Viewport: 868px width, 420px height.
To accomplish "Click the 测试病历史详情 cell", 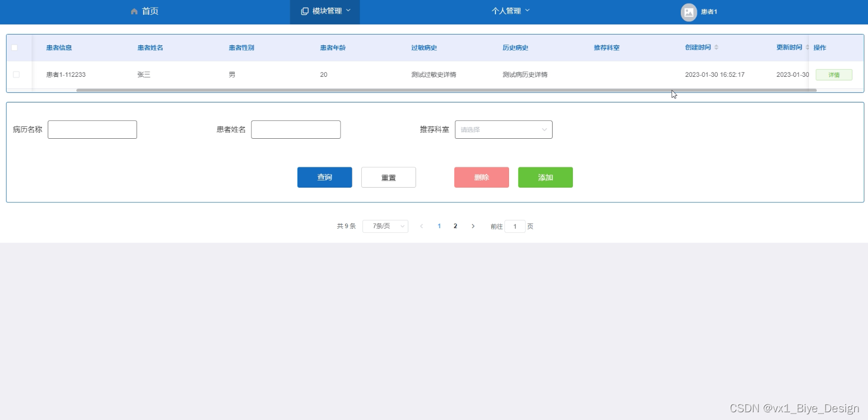I will tap(525, 75).
